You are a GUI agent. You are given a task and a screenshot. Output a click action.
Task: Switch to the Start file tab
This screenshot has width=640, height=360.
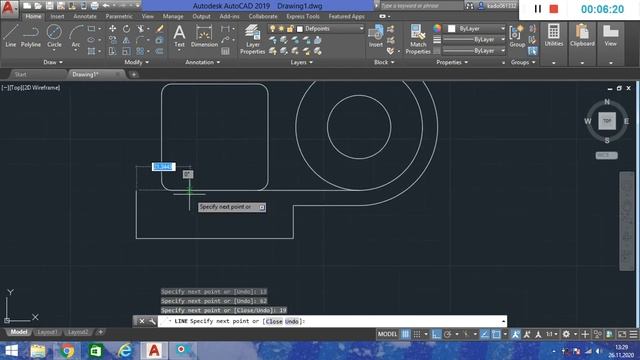coord(20,74)
